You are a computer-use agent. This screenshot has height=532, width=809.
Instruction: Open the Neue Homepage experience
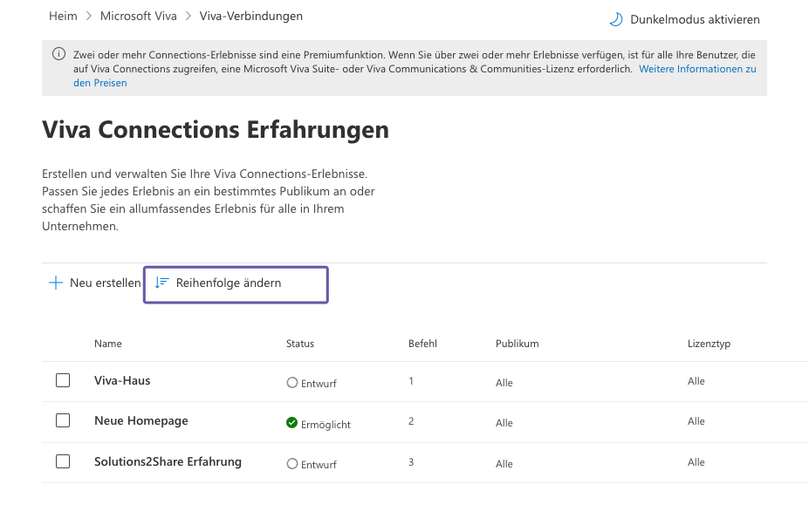click(x=141, y=420)
